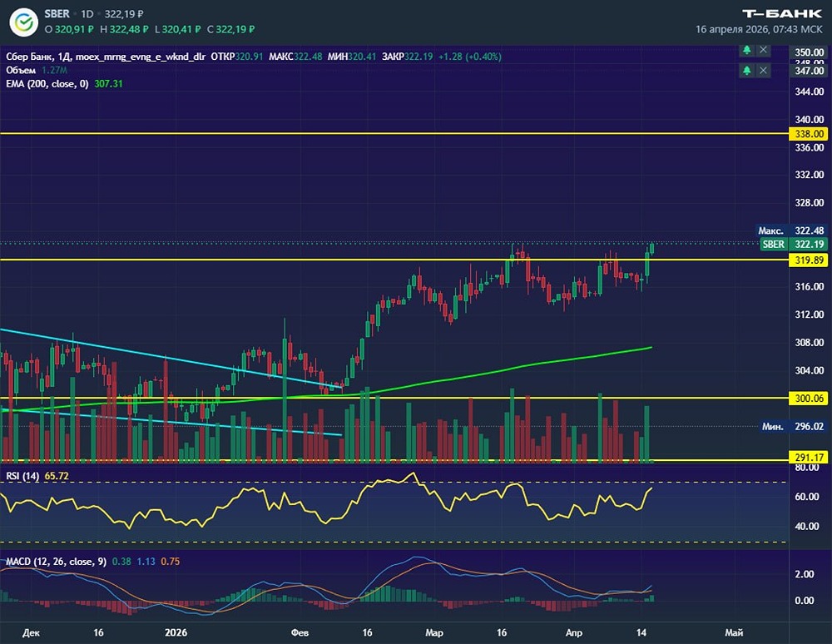Select the EMA (200, close, 0) indicator legend
The height and width of the screenshot is (644, 832).
pos(45,84)
